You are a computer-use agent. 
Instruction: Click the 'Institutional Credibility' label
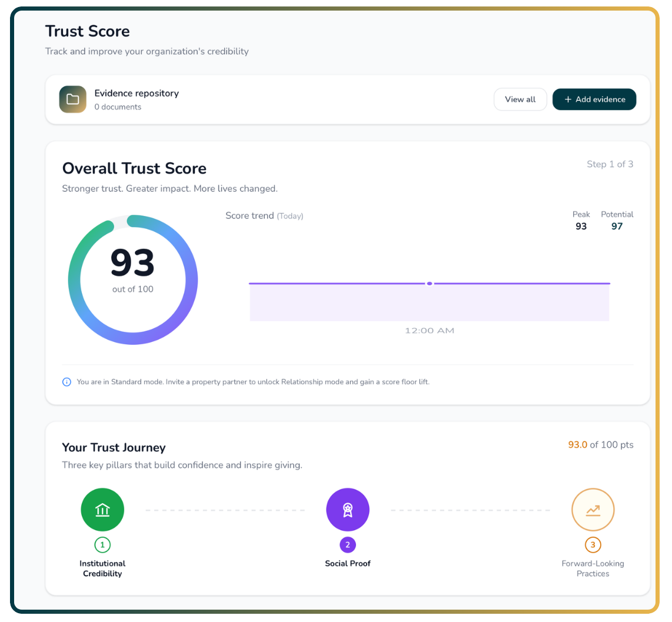tap(102, 568)
